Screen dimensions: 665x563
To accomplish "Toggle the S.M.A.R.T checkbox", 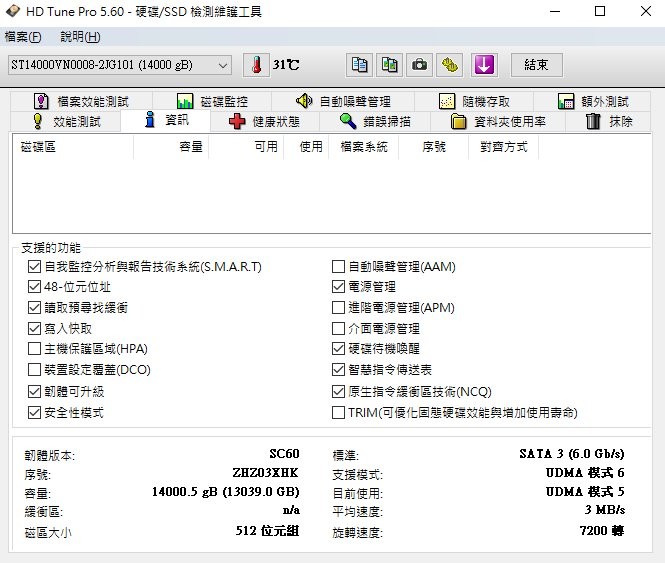I will pyautogui.click(x=36, y=267).
